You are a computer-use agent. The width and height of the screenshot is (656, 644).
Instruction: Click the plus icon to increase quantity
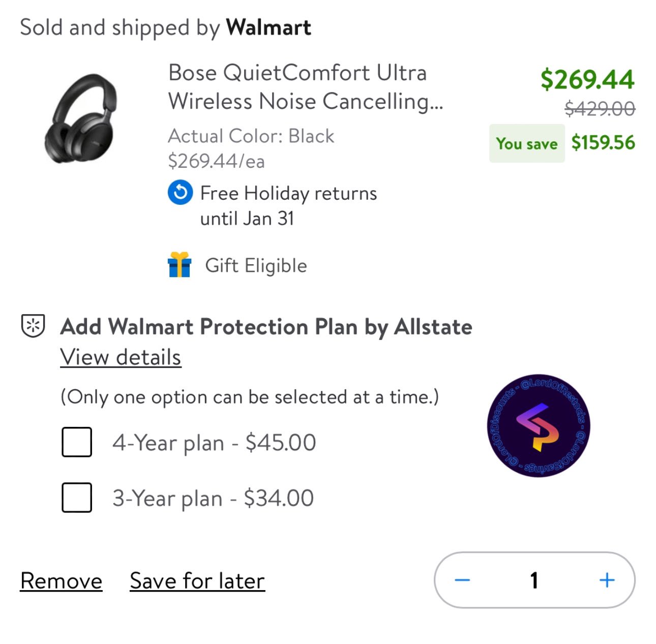point(607,580)
